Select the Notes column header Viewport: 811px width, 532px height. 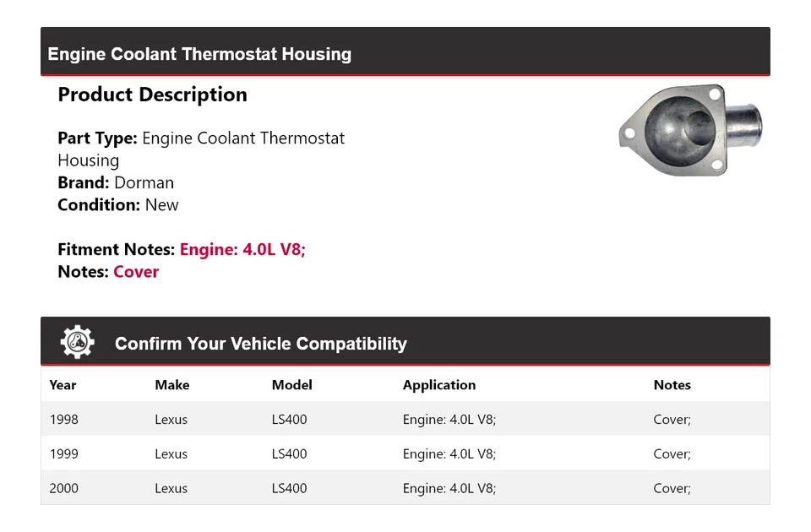click(672, 385)
